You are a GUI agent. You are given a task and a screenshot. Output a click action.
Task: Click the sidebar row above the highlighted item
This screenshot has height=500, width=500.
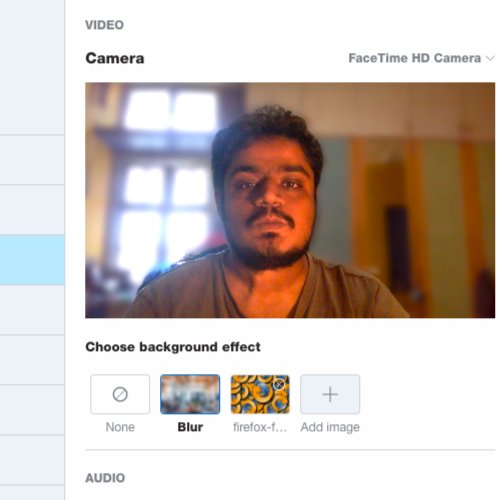click(x=32, y=210)
